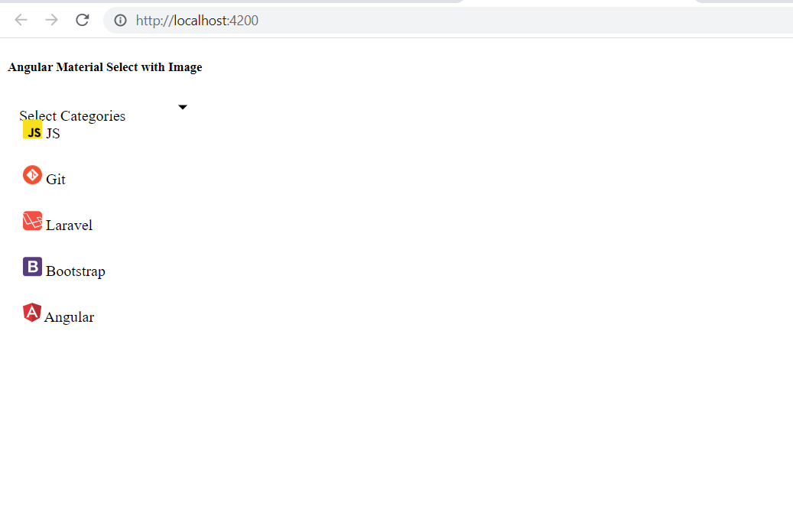Open the site information icon

pos(120,20)
